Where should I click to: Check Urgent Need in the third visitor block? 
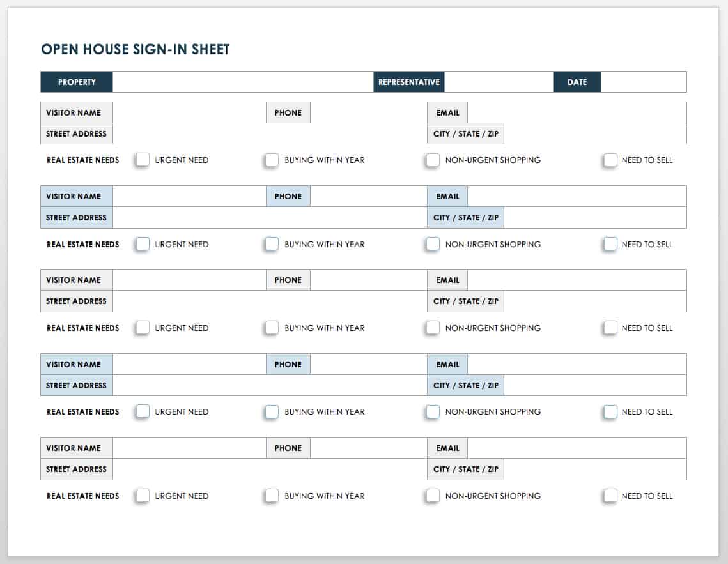click(x=143, y=328)
